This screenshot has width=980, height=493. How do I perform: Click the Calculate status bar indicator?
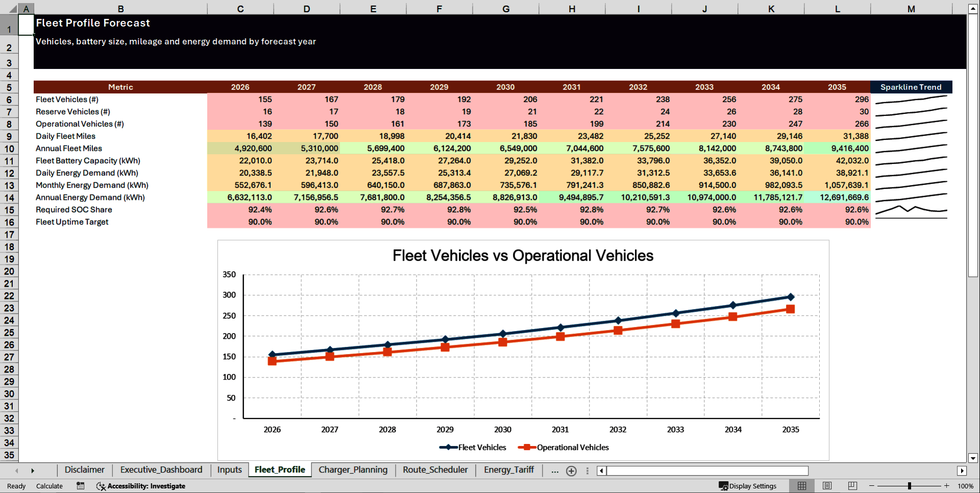pyautogui.click(x=50, y=486)
